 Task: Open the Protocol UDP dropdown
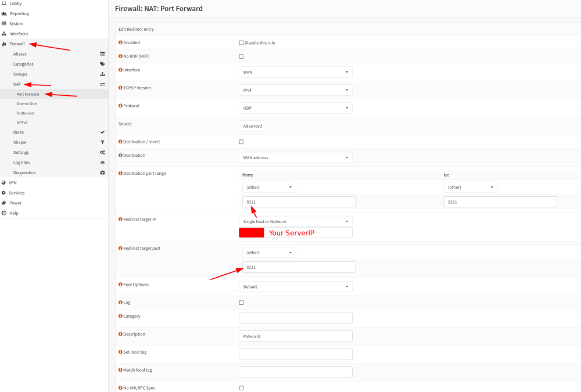coord(295,108)
